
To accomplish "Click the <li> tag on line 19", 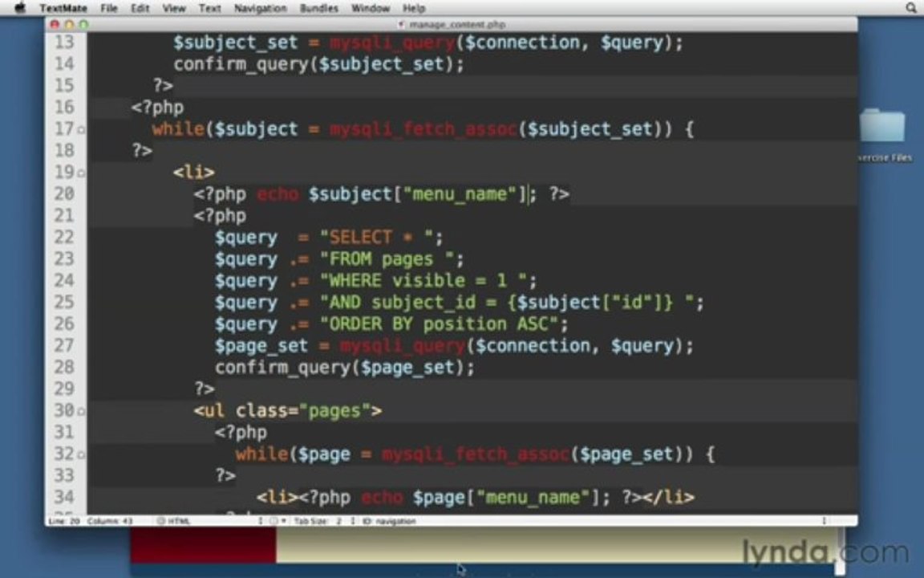I will point(194,173).
